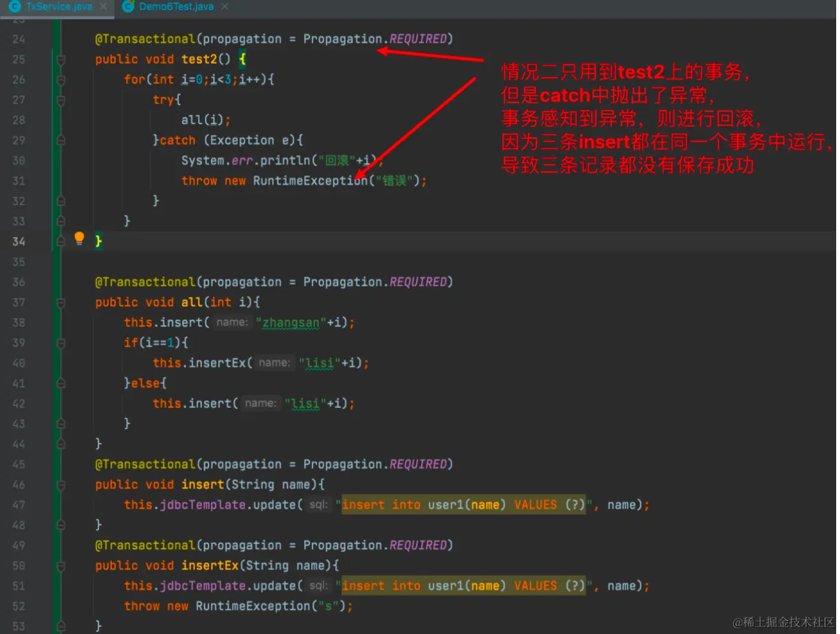Click line number 28 in the gutter

click(19, 120)
